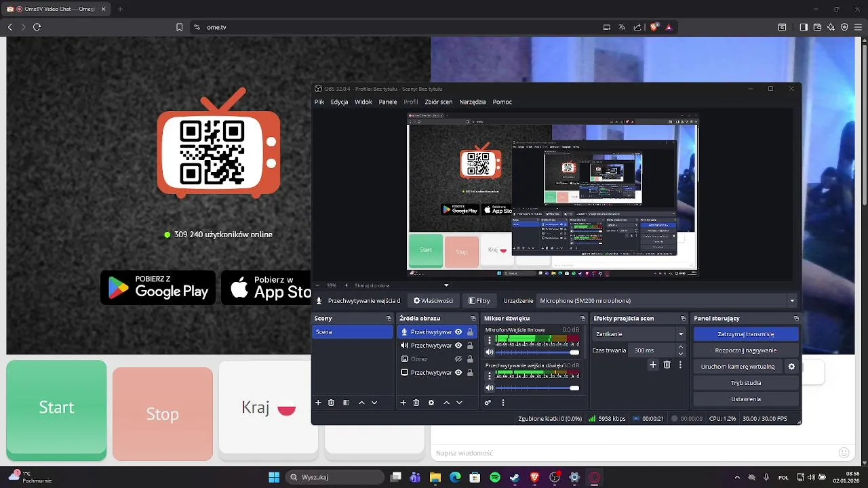Viewport: 868px width, 488px height.
Task: Pop out the Panel sterujący dock
Action: coord(796,318)
